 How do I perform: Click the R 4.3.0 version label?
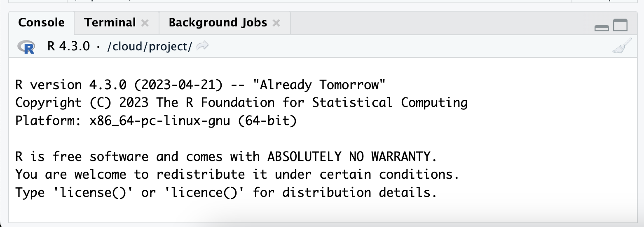[68, 46]
